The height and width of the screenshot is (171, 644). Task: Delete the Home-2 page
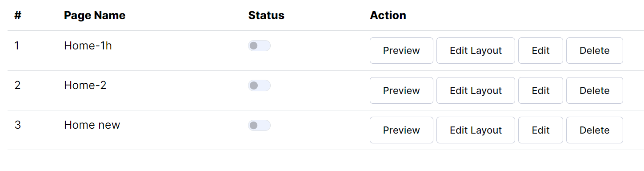click(594, 90)
